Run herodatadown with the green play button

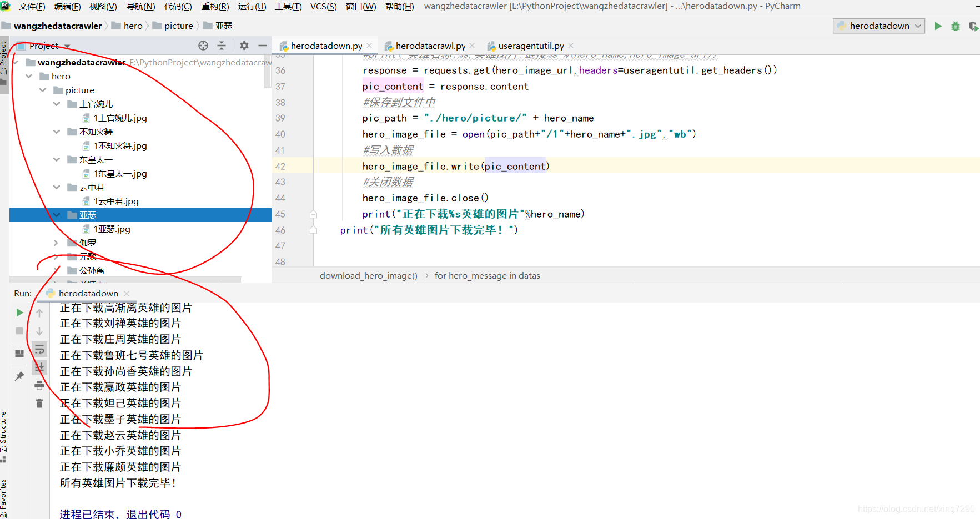click(938, 26)
